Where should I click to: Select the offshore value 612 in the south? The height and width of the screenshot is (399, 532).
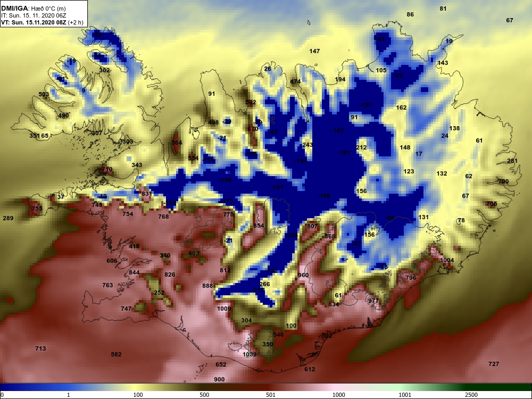click(310, 369)
